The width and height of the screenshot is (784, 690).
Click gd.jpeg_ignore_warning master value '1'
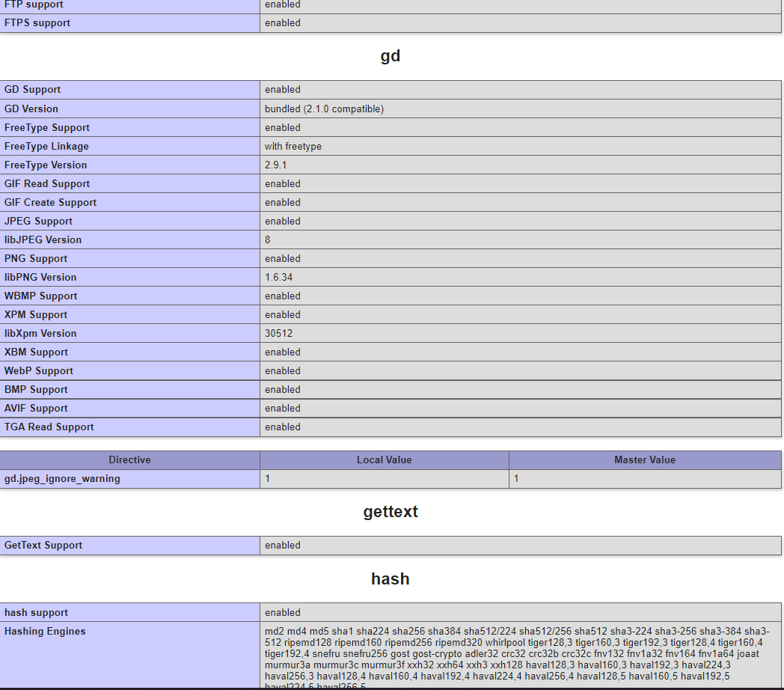(x=516, y=479)
